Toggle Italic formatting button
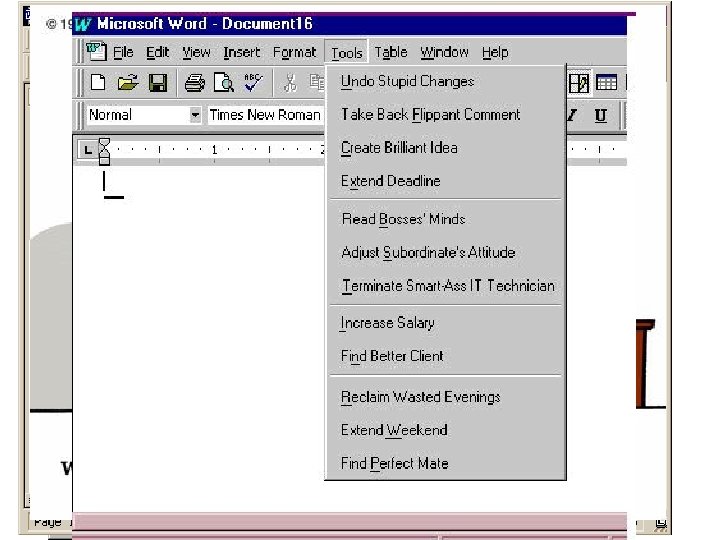The height and width of the screenshot is (540, 720). point(572,115)
